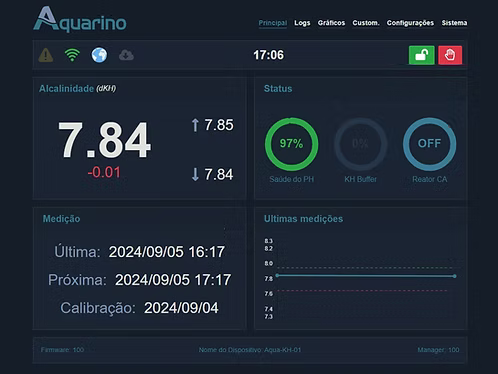Click the Firmware: 100 footer text
This screenshot has height=374, width=498.
click(x=62, y=350)
